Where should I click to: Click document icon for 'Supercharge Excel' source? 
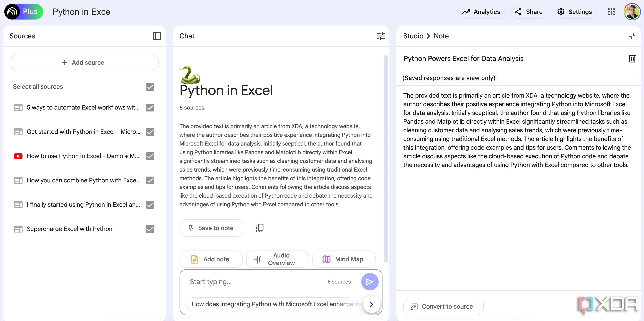[18, 229]
